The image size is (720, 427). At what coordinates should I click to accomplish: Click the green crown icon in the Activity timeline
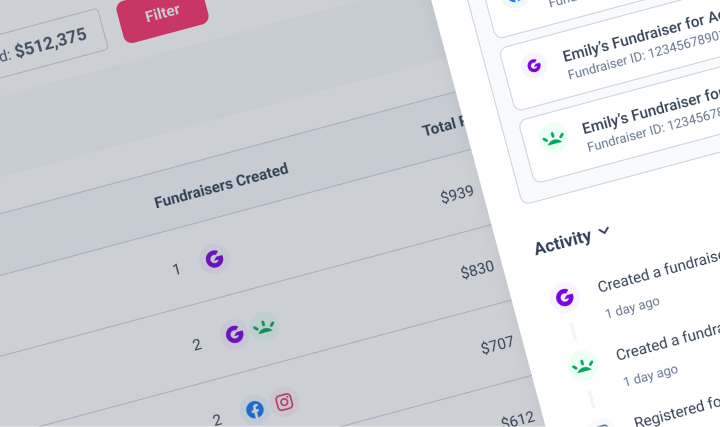(583, 365)
